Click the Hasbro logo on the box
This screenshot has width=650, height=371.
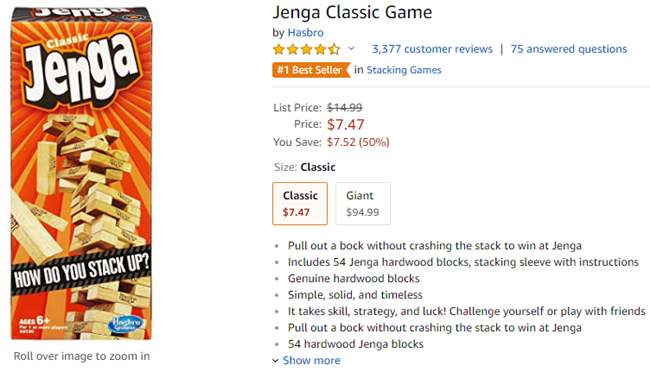point(125,324)
